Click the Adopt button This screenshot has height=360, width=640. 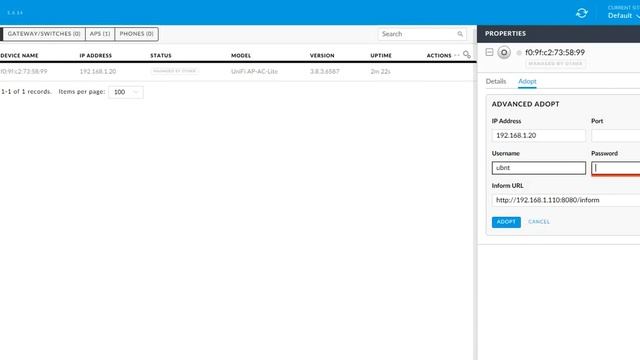(506, 222)
